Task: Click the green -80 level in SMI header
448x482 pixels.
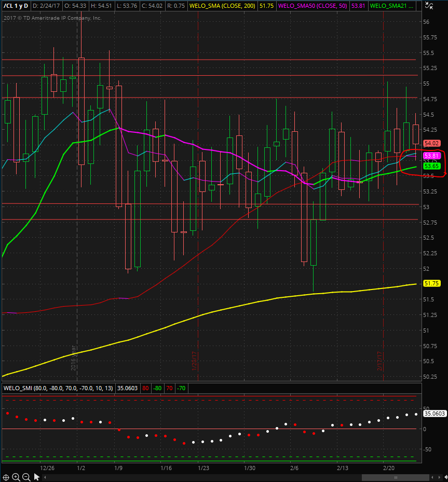Action: (157, 388)
